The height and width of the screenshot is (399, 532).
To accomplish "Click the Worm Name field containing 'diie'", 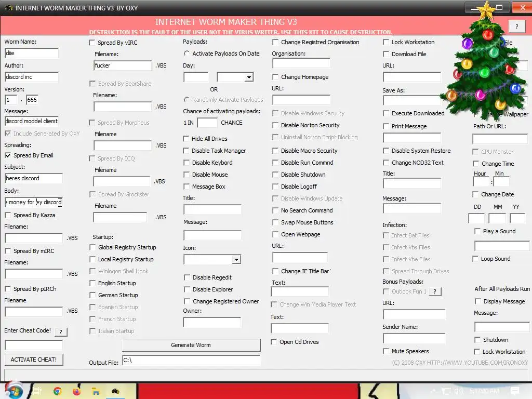I will click(32, 54).
